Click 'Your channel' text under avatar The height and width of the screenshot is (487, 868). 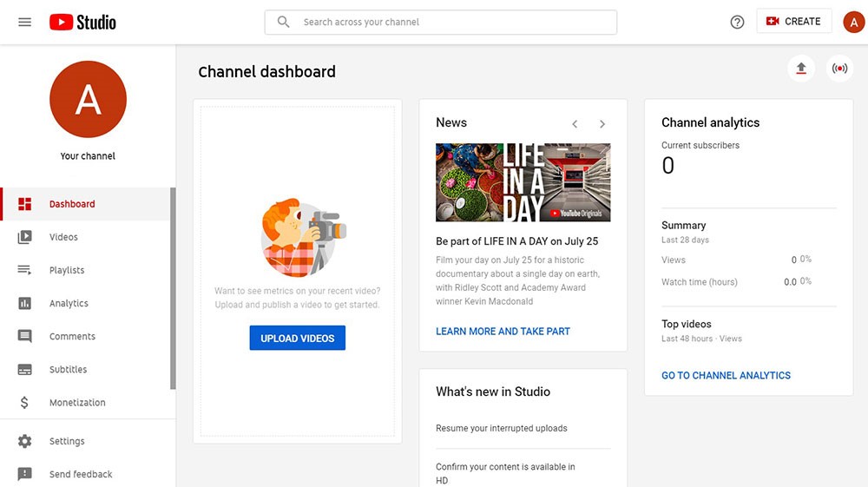click(x=88, y=156)
